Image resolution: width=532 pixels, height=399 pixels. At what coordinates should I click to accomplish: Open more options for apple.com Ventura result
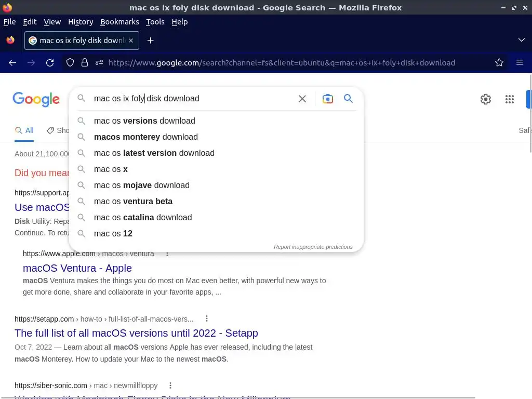167,254
